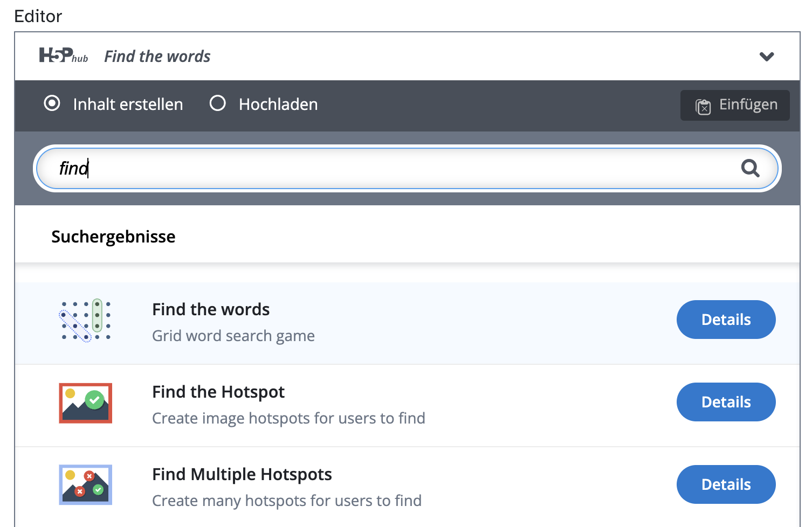
Task: Click the Hochladen label text
Action: 278,104
